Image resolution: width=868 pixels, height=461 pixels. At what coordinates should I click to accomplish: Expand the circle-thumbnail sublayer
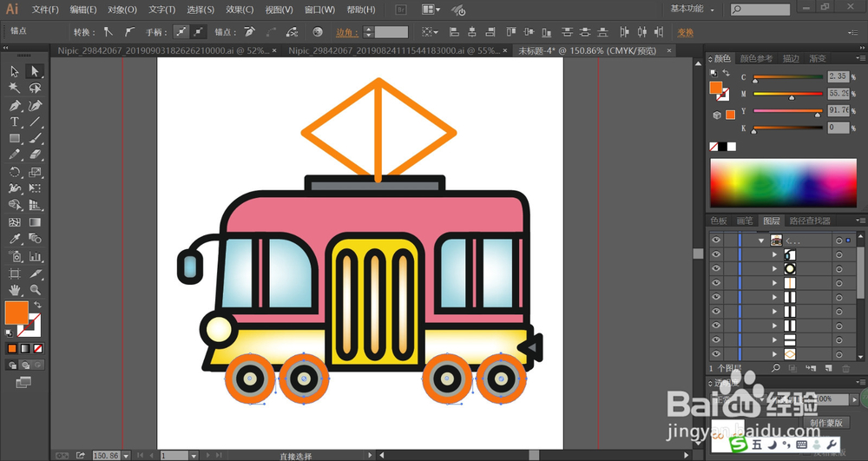point(775,268)
